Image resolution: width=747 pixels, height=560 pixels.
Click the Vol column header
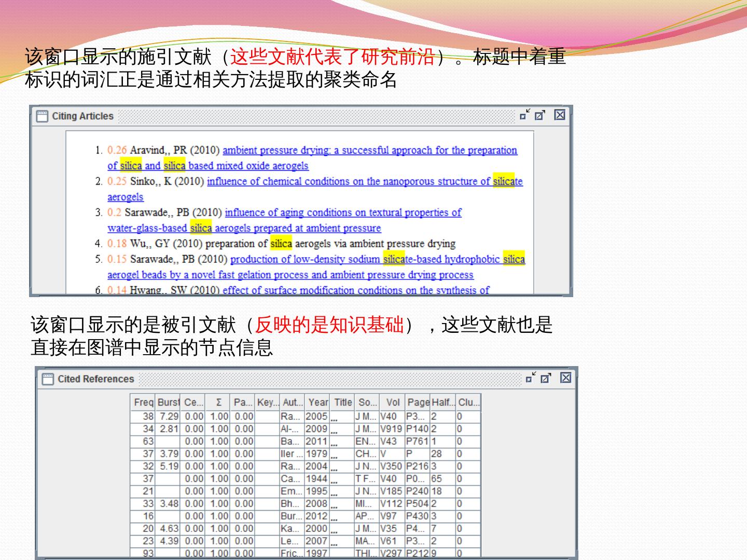tap(393, 402)
